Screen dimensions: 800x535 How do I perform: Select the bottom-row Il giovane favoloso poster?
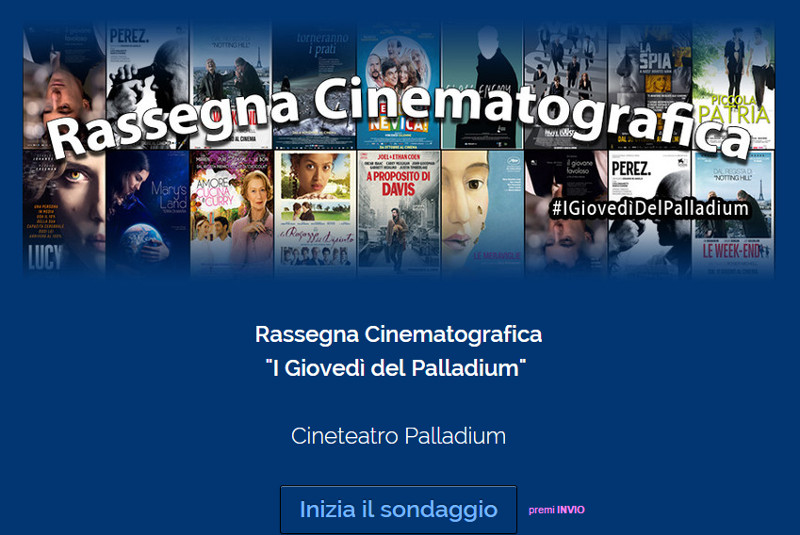click(566, 214)
